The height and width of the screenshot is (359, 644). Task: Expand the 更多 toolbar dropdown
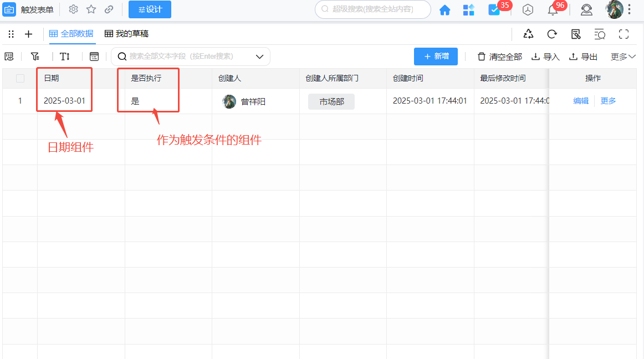623,57
